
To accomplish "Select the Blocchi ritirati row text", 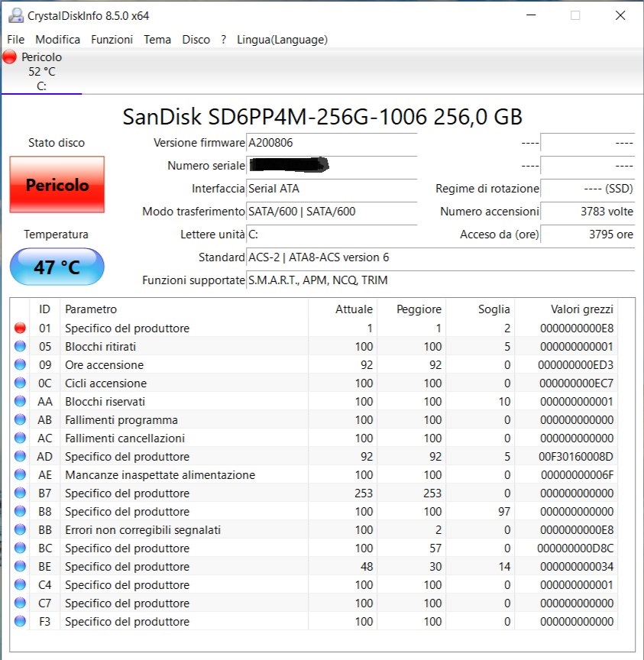I will (100, 346).
